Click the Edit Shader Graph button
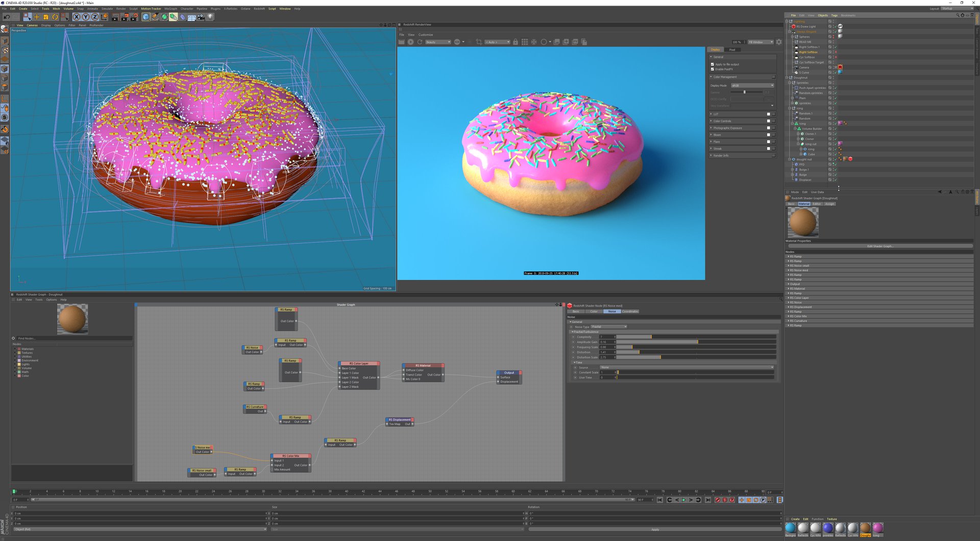980x541 pixels. point(880,246)
